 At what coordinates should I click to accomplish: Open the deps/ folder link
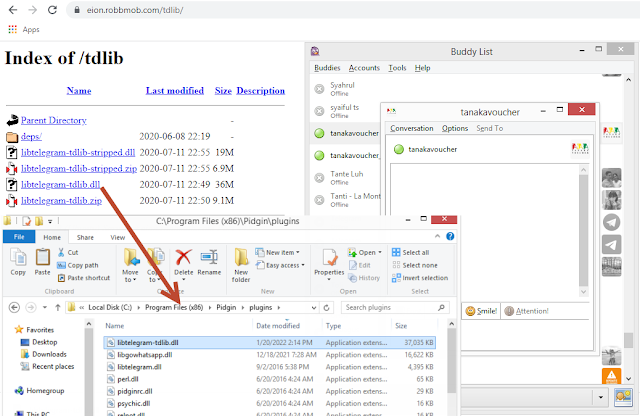pos(31,136)
